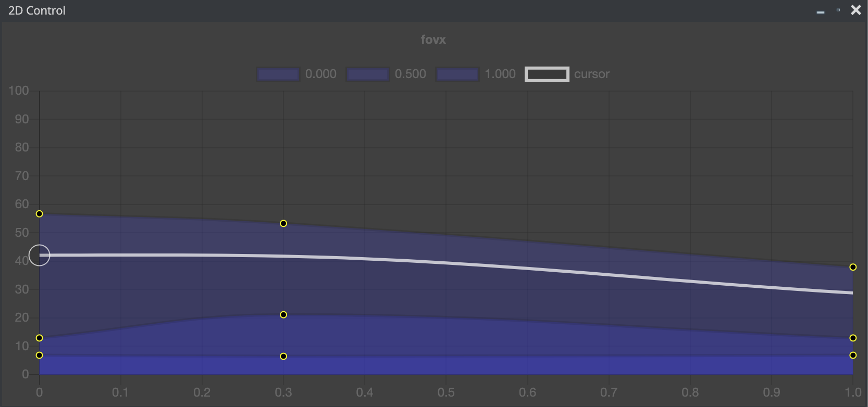Click the 2D Control window title
Screen dimensions: 868x407
(37, 10)
